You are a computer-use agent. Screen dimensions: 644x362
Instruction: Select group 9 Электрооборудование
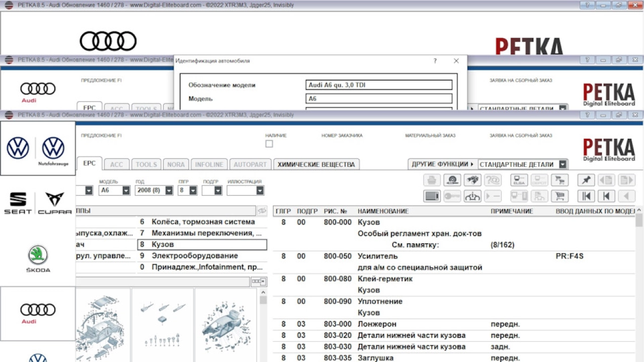click(x=202, y=256)
